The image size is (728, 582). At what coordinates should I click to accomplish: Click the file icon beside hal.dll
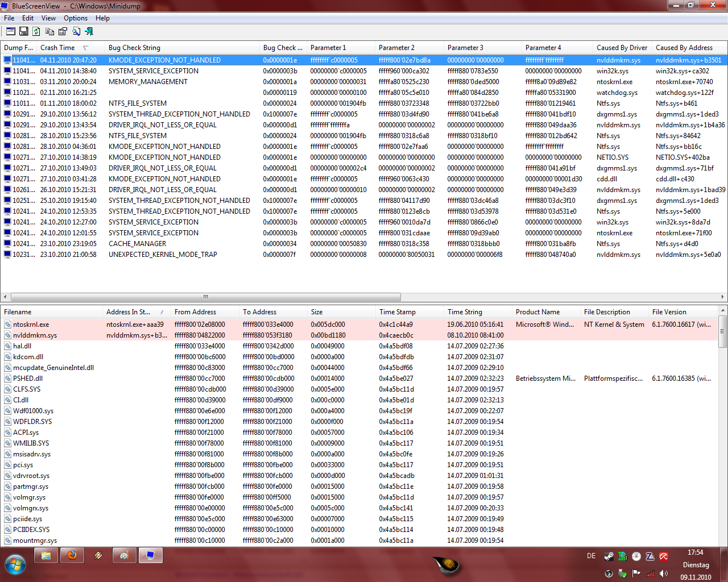(x=7, y=346)
